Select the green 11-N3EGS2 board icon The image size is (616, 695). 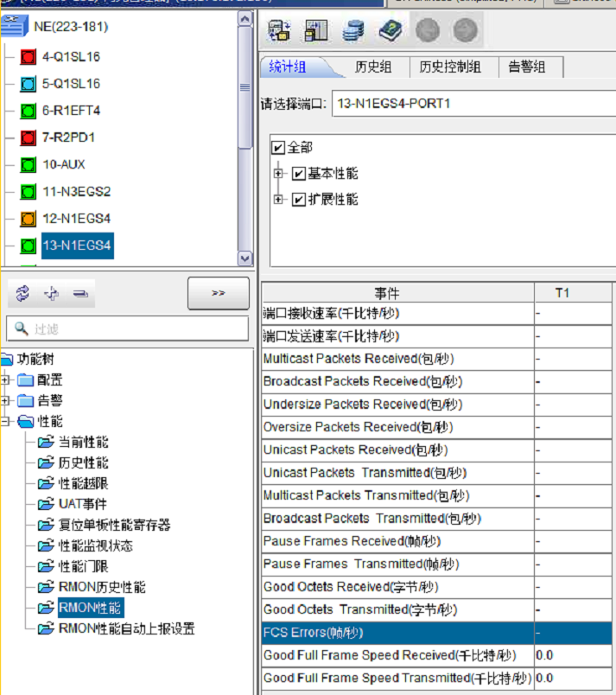click(x=28, y=192)
